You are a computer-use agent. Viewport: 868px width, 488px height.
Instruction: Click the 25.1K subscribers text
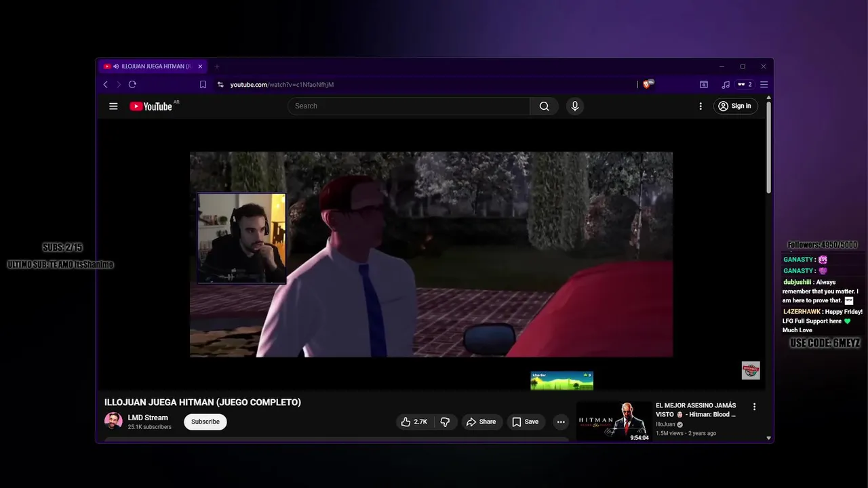pos(149,427)
